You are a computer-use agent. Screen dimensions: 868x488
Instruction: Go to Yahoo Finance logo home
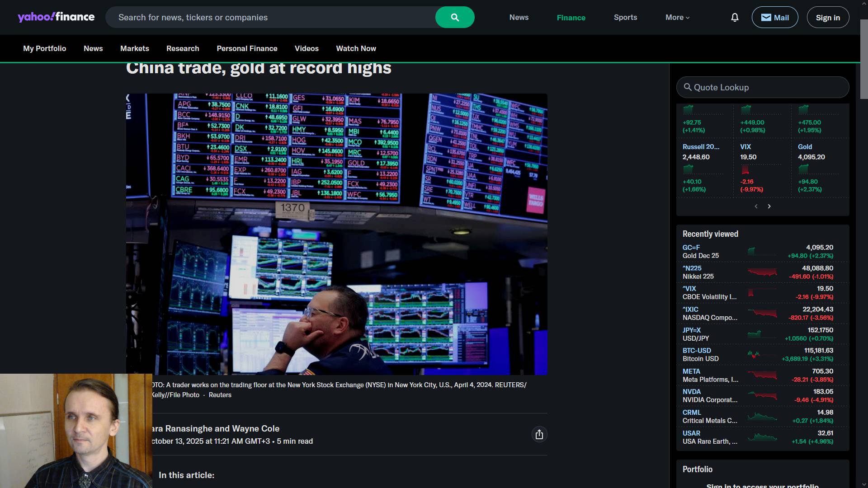point(56,17)
